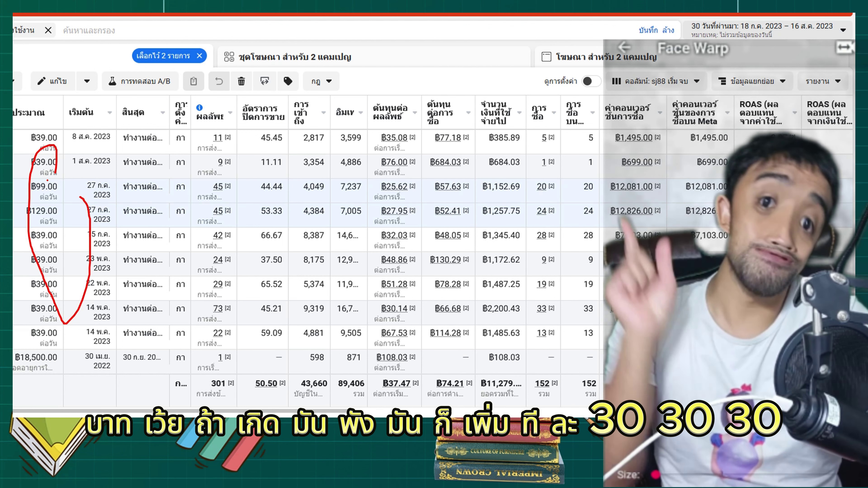Click the blue info icon beside ผลลัพธ์
The height and width of the screenshot is (488, 868).
(199, 108)
